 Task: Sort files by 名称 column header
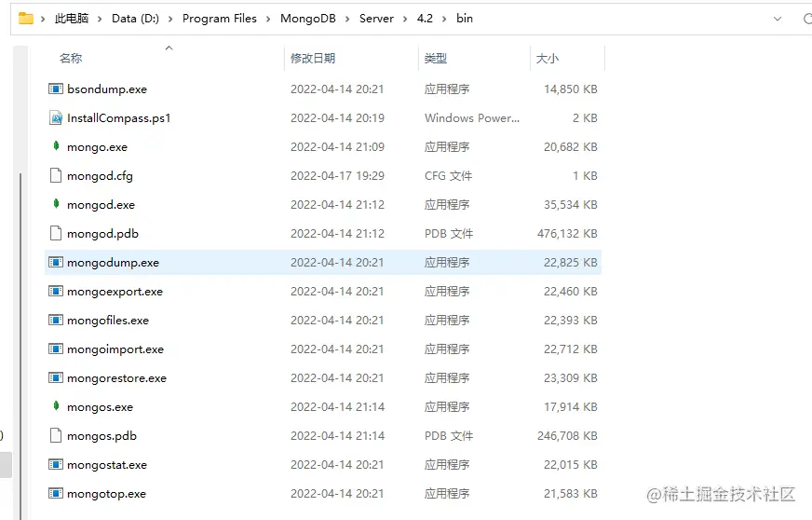[71, 58]
